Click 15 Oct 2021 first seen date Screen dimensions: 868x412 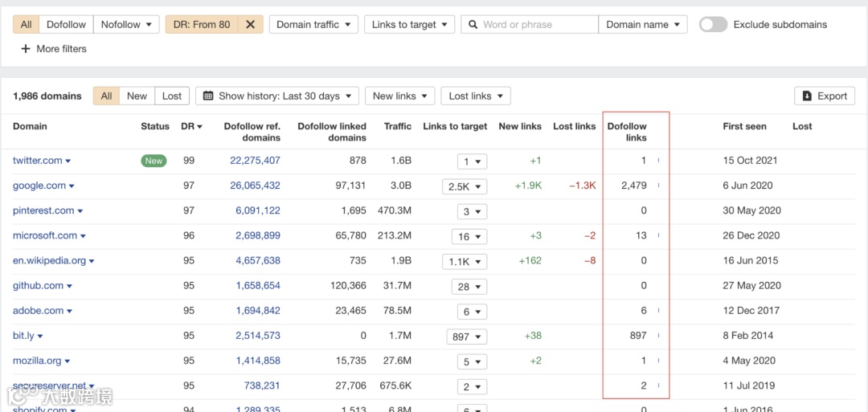click(x=750, y=161)
